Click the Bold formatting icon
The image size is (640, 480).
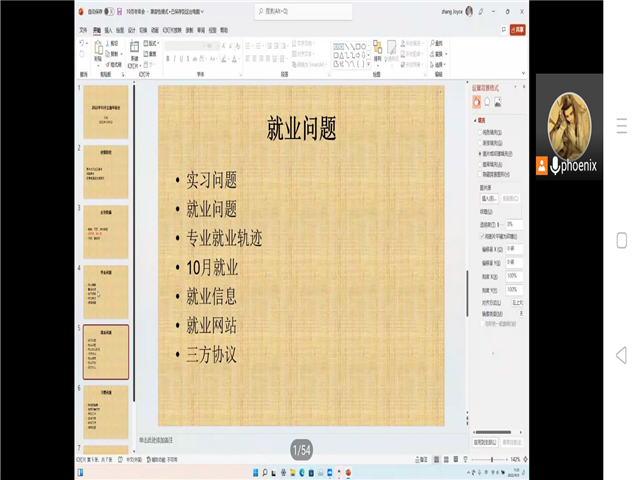167,59
